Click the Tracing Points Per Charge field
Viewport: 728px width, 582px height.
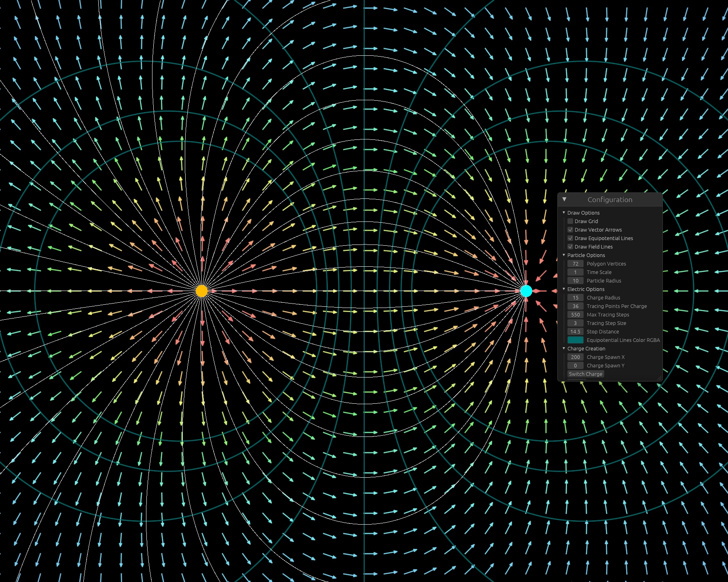point(576,306)
